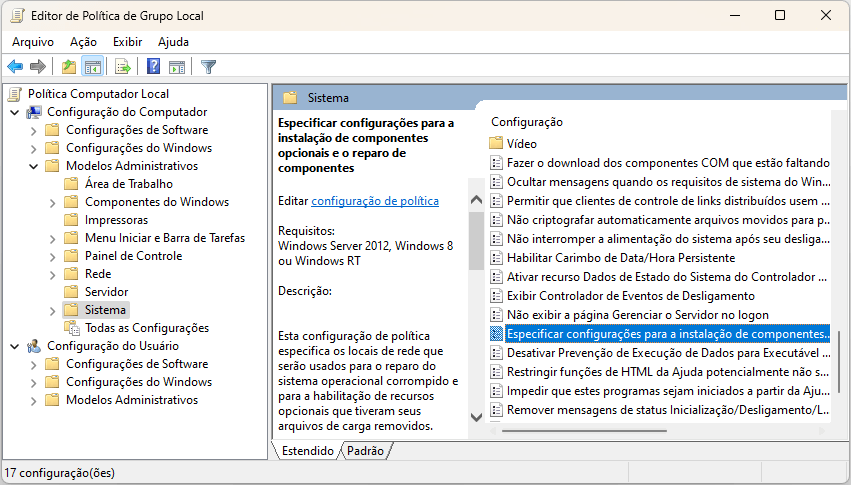Open the Ajuda menu
This screenshot has width=851, height=485.
pyautogui.click(x=173, y=42)
